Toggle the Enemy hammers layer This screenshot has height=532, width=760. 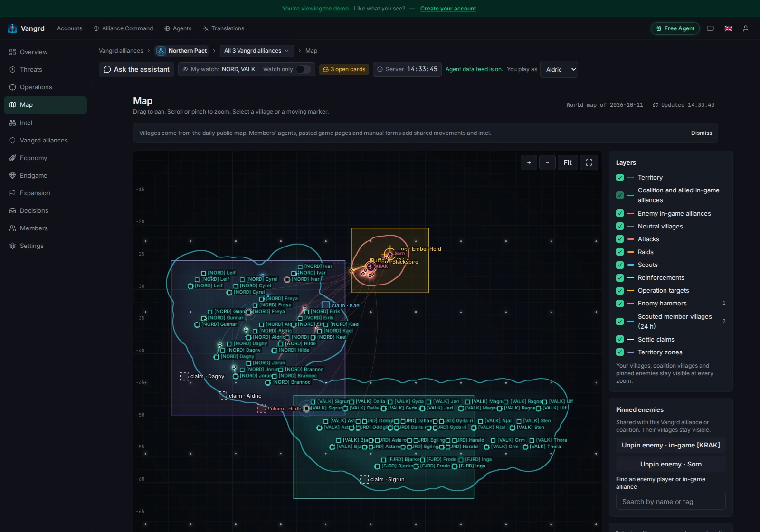(620, 303)
